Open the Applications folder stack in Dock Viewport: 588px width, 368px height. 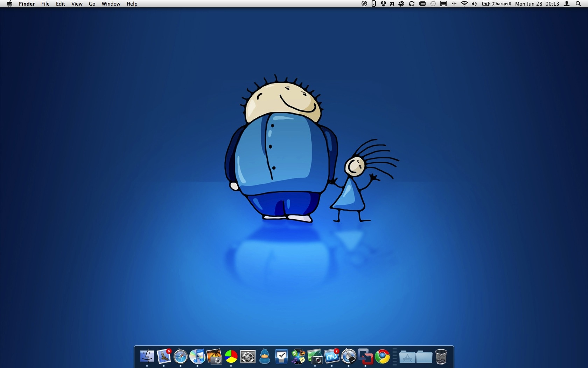407,357
